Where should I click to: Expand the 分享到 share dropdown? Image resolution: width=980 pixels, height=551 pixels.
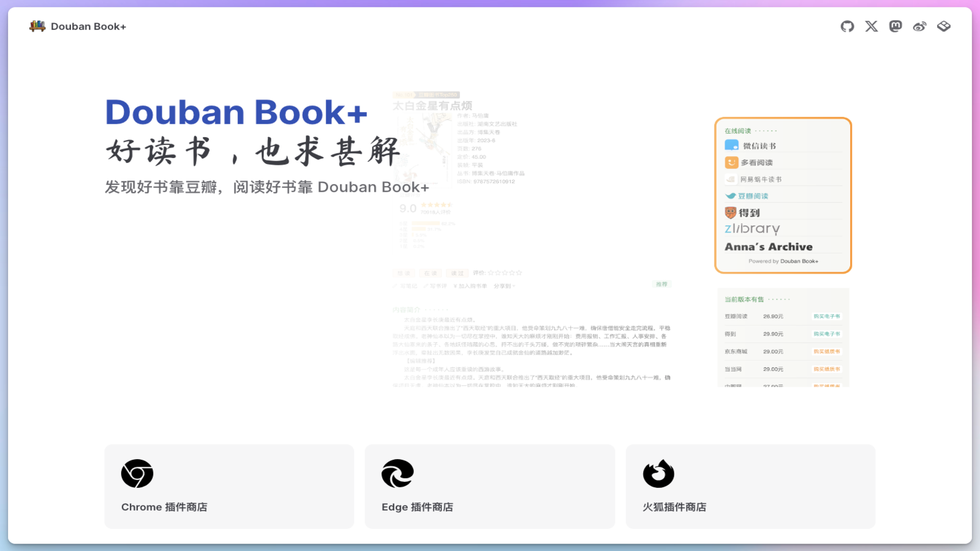tap(503, 286)
